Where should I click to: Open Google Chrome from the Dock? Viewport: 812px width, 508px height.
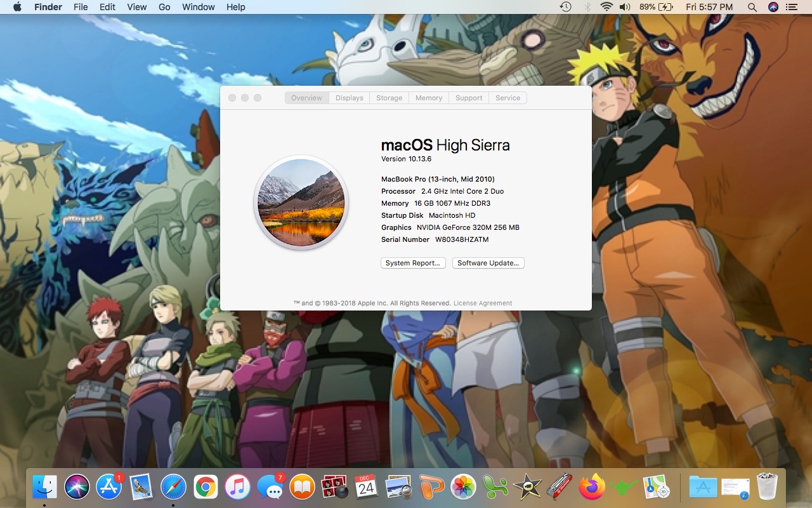pyautogui.click(x=205, y=487)
